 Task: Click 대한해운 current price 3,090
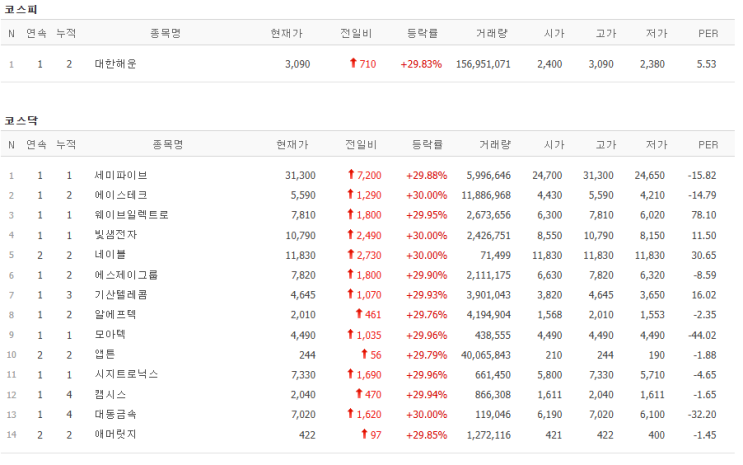(x=298, y=64)
